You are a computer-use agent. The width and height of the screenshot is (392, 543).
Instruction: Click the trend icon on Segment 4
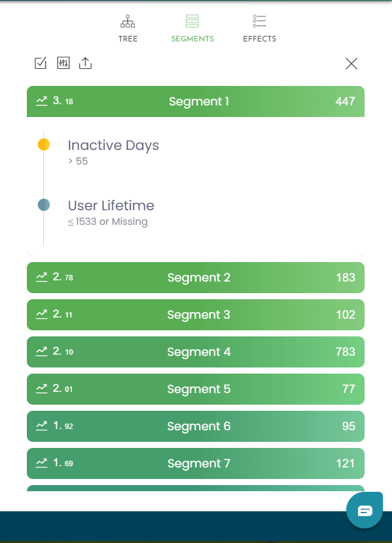[41, 352]
